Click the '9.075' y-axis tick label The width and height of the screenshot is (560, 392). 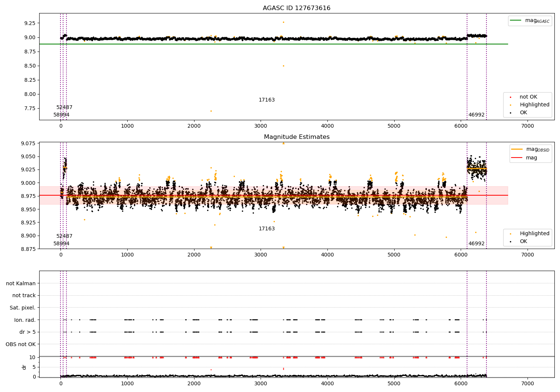pos(28,143)
